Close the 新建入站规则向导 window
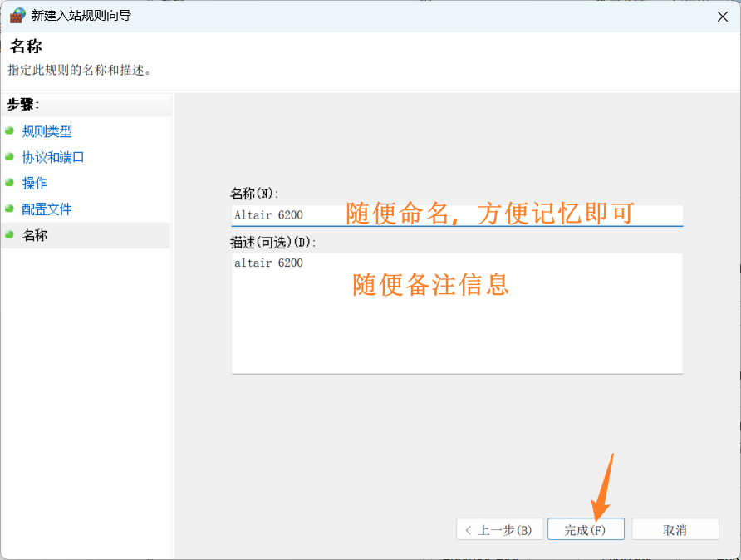The height and width of the screenshot is (560, 741). click(x=721, y=16)
